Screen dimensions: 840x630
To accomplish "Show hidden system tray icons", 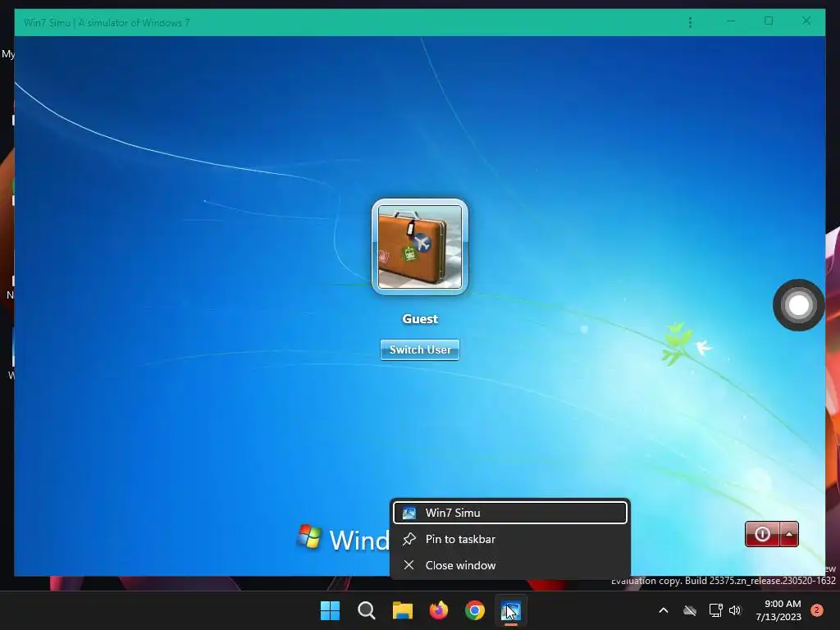I will (663, 610).
